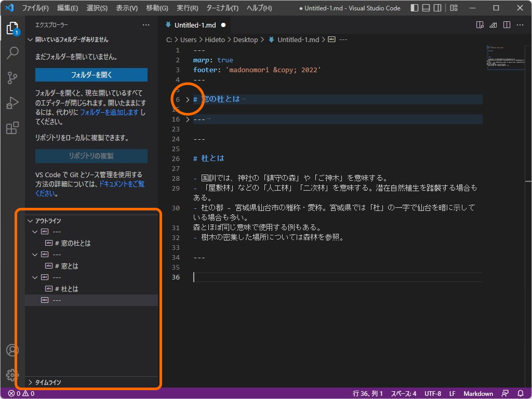Click the リポジトリの複製 button
This screenshot has width=532, height=399.
click(x=91, y=156)
